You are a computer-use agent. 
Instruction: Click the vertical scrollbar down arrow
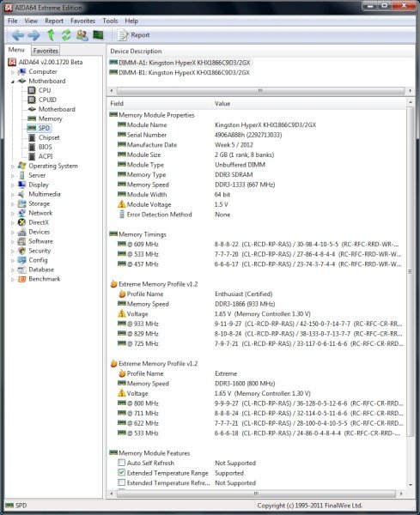pos(411,484)
